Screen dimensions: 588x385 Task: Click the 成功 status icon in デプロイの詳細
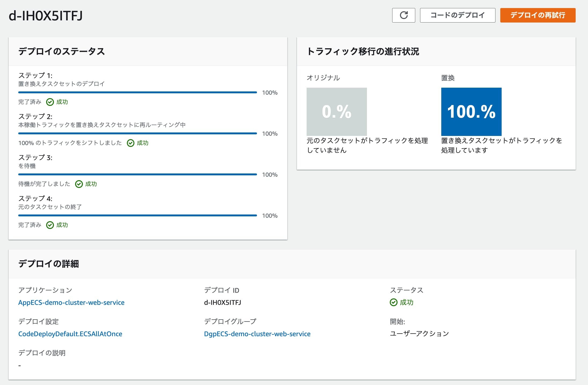pyautogui.click(x=393, y=302)
